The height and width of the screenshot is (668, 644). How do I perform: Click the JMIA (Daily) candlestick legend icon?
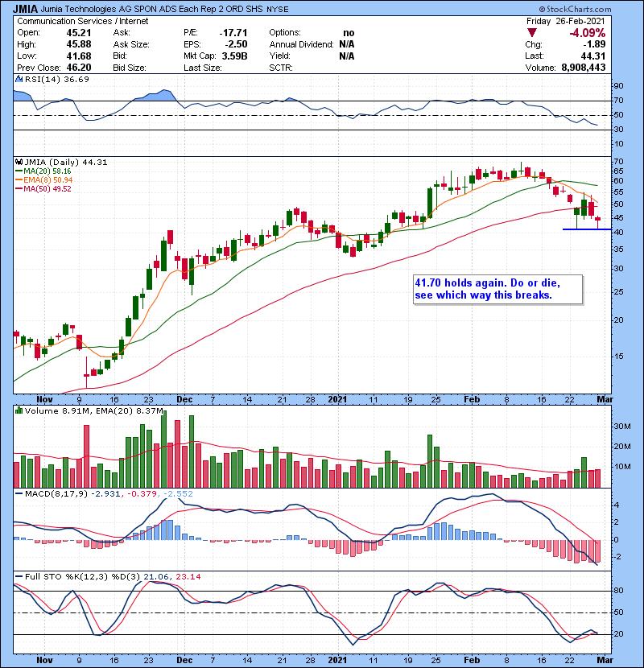click(x=19, y=162)
